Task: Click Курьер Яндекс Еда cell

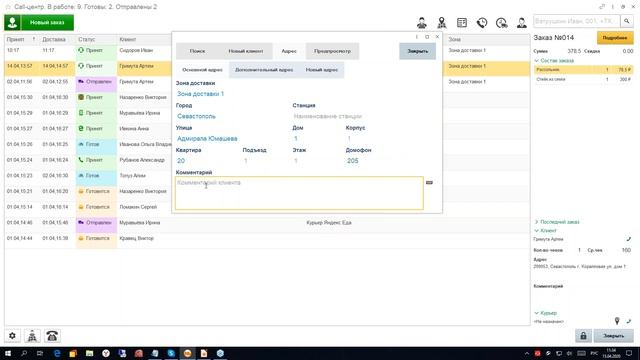Action: [329, 223]
